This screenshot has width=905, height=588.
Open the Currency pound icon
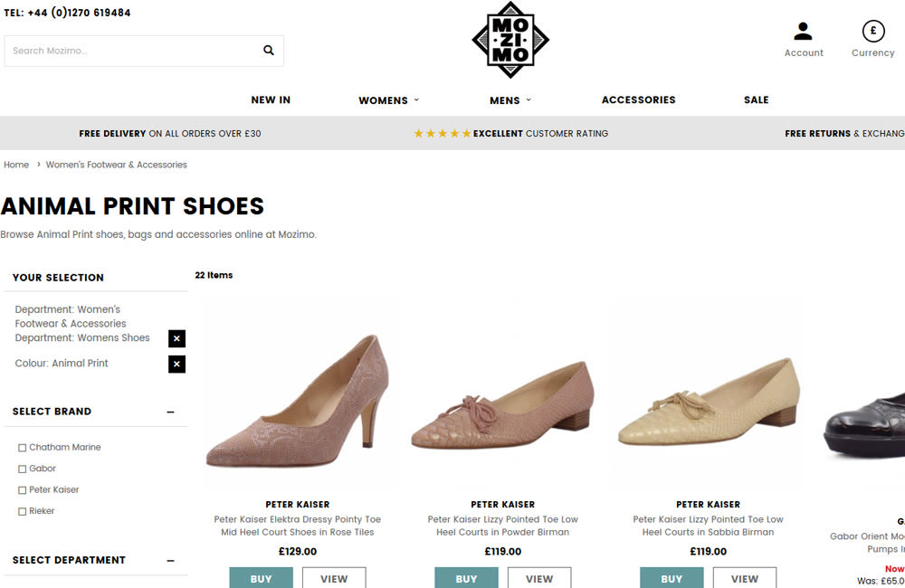coord(873,31)
